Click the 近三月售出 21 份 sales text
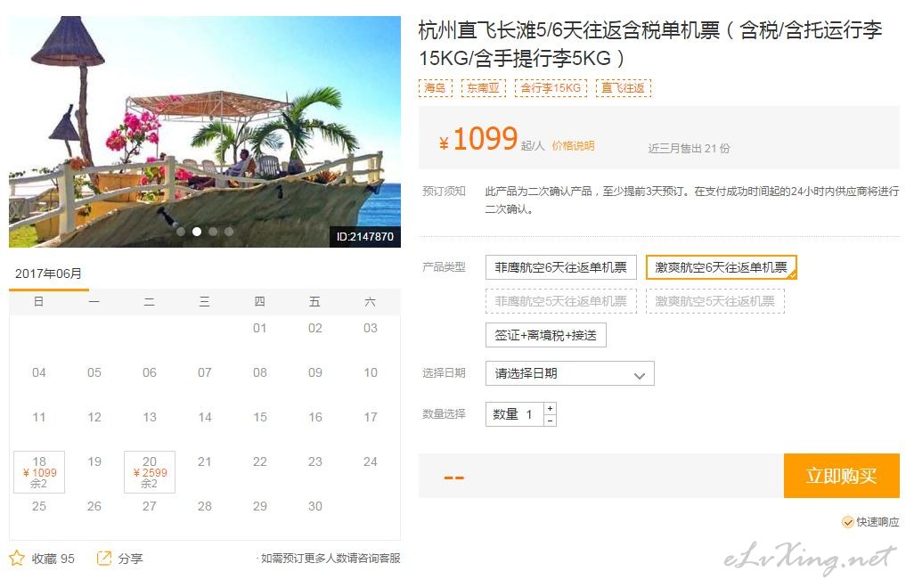Image resolution: width=906 pixels, height=588 pixels. (x=689, y=149)
